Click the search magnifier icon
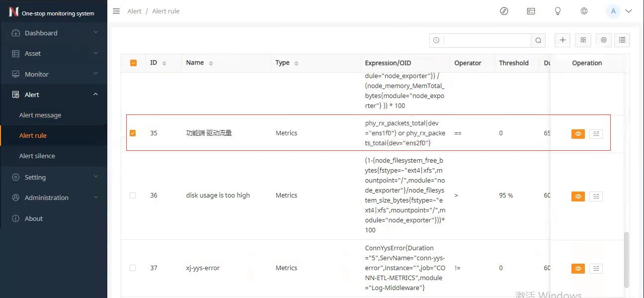644x298 pixels. tap(538, 40)
